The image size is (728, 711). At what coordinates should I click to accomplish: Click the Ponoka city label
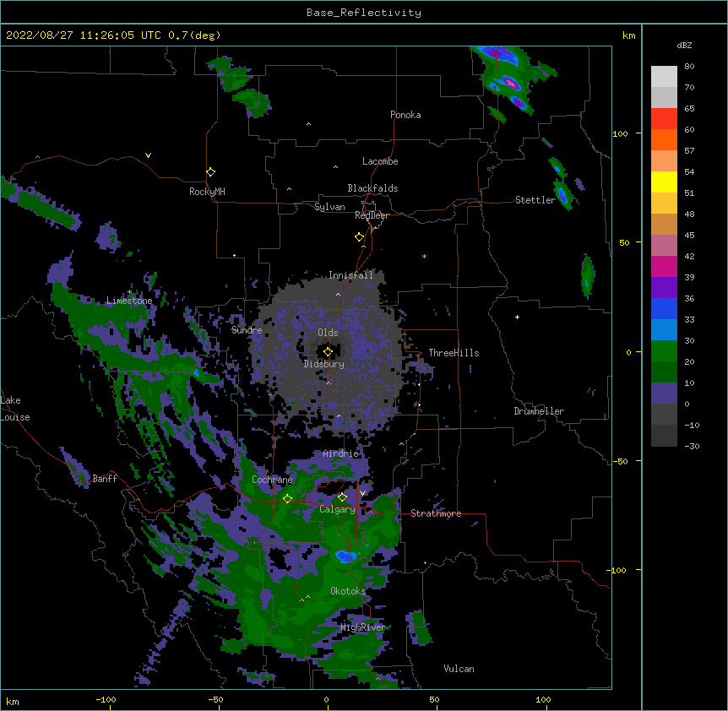(x=405, y=115)
